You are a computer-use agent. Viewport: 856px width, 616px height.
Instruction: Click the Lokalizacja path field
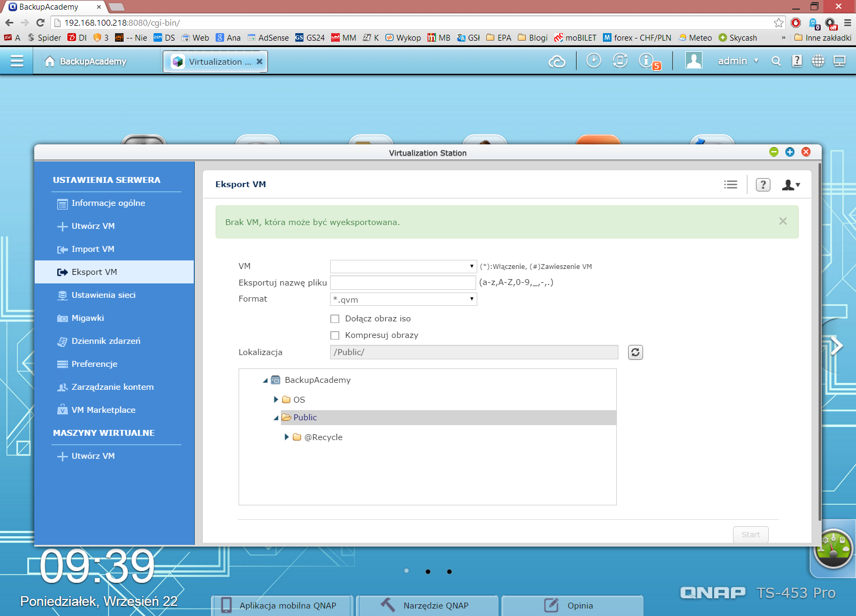pyautogui.click(x=474, y=352)
